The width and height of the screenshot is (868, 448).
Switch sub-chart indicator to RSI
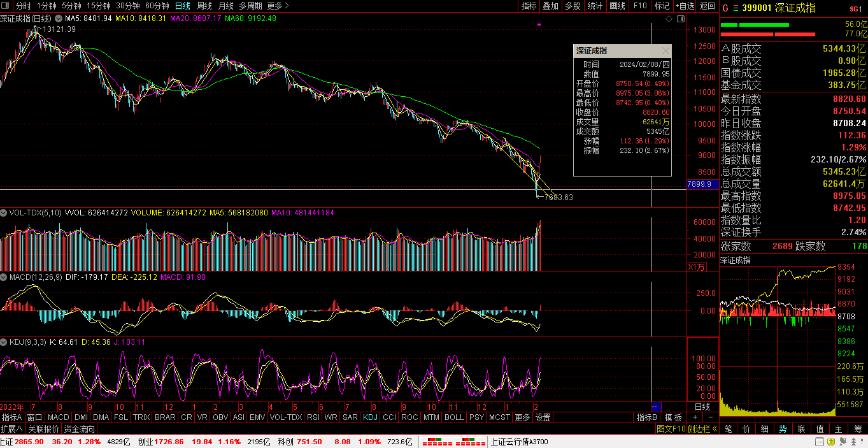[313, 417]
